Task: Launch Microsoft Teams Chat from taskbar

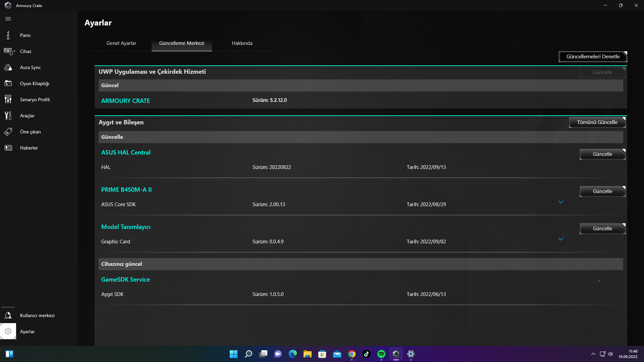Action: (278, 354)
